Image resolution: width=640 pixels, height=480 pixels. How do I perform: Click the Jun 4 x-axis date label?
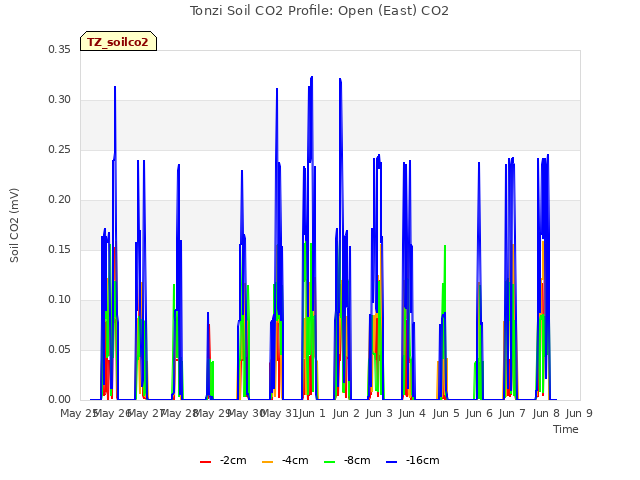(x=412, y=413)
